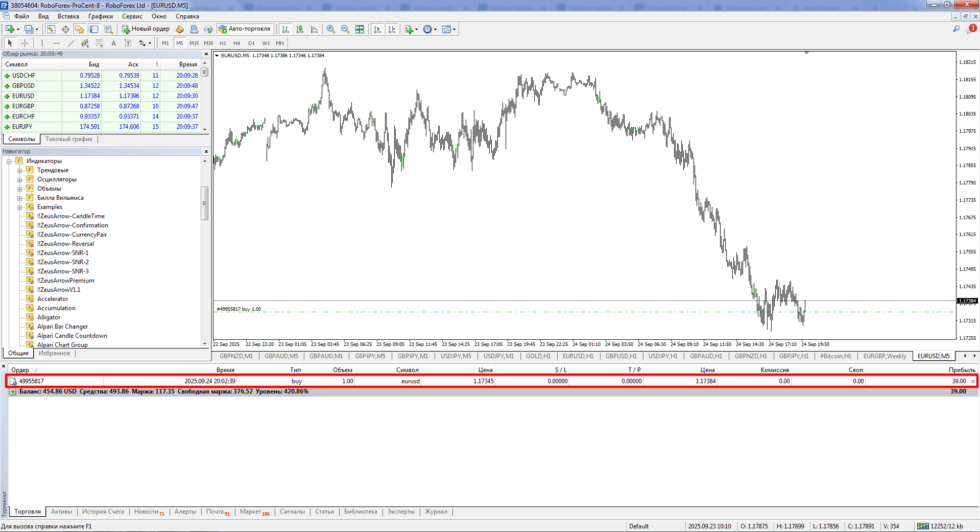Zoom in on the chart

pyautogui.click(x=331, y=29)
